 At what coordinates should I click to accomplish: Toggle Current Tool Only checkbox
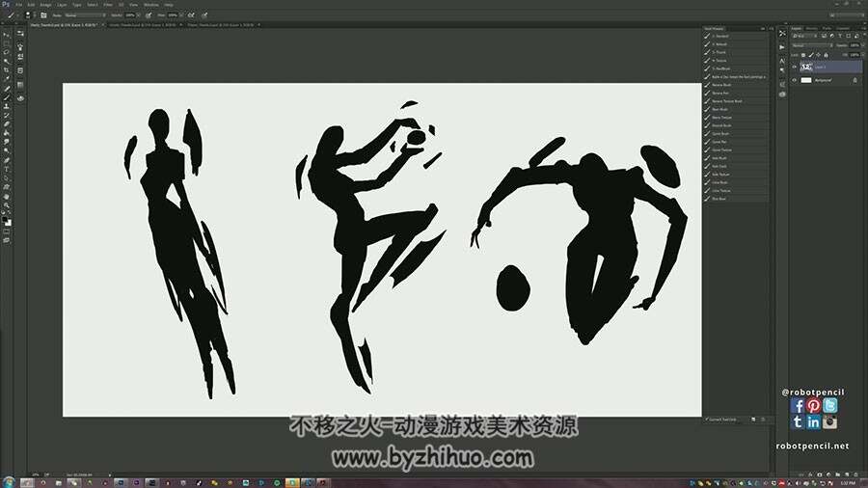(x=707, y=420)
